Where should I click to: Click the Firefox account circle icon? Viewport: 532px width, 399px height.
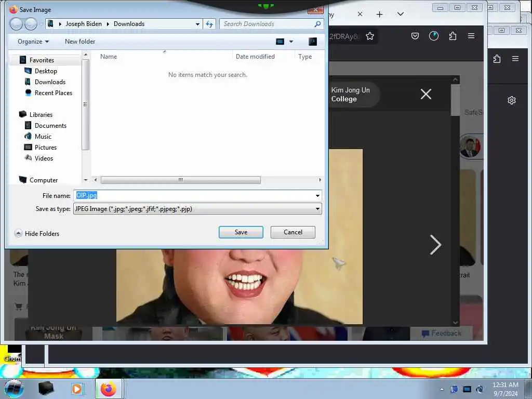click(434, 36)
